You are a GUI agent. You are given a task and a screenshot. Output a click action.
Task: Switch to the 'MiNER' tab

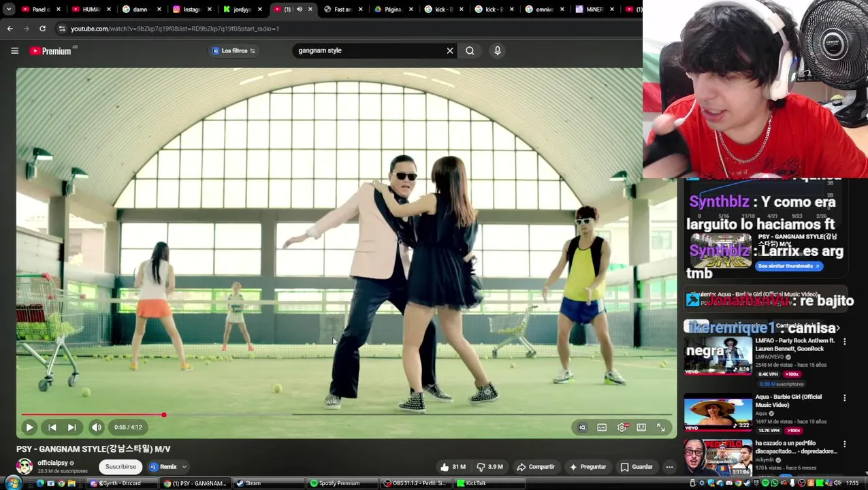pyautogui.click(x=594, y=10)
